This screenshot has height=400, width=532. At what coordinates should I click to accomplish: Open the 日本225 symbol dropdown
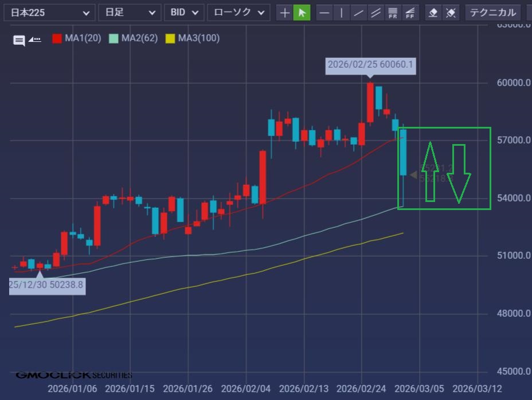49,12
